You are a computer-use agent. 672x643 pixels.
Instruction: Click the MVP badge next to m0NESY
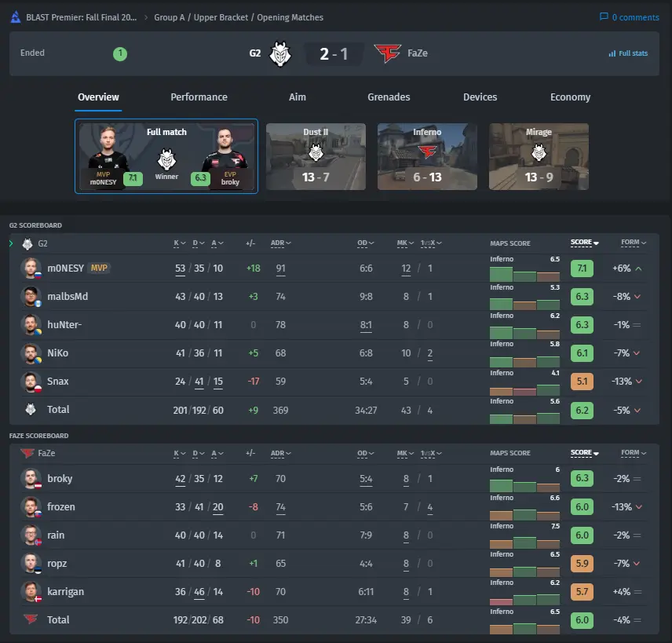pos(99,268)
